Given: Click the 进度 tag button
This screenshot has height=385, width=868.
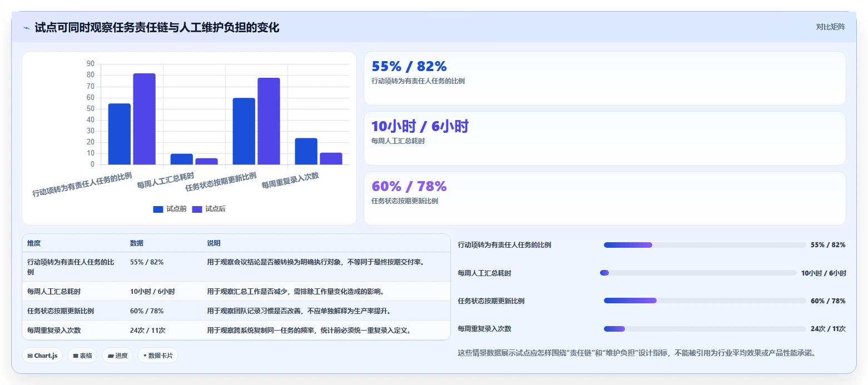Looking at the screenshot, I should (x=117, y=356).
